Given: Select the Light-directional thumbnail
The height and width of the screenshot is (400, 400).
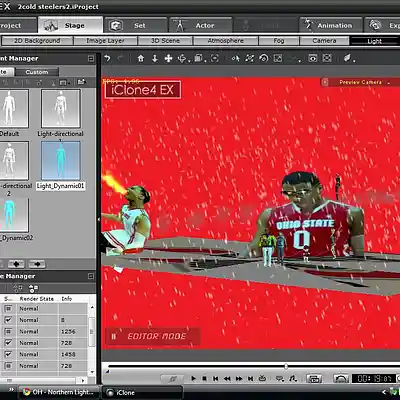Looking at the screenshot, I should tap(61, 108).
